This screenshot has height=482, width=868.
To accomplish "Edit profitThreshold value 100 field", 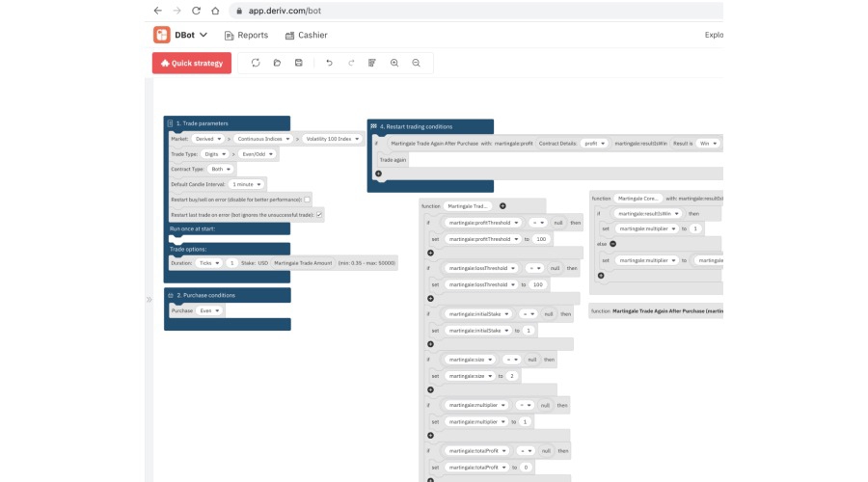I will coord(541,239).
